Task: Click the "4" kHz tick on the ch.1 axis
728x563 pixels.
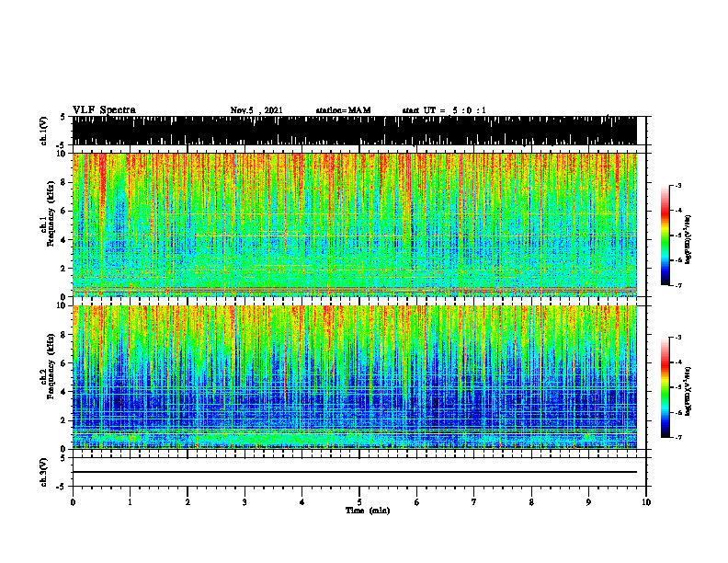Action: pyautogui.click(x=63, y=240)
